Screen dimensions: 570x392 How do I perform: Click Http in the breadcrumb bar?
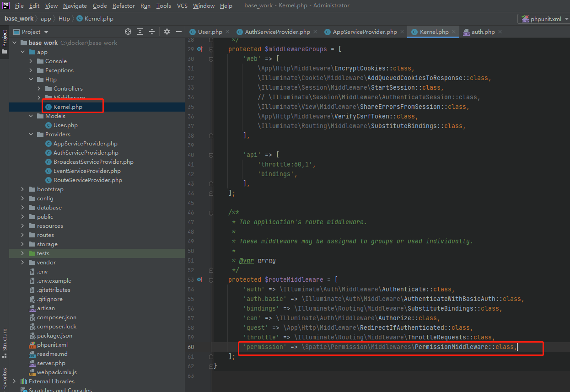pos(64,19)
